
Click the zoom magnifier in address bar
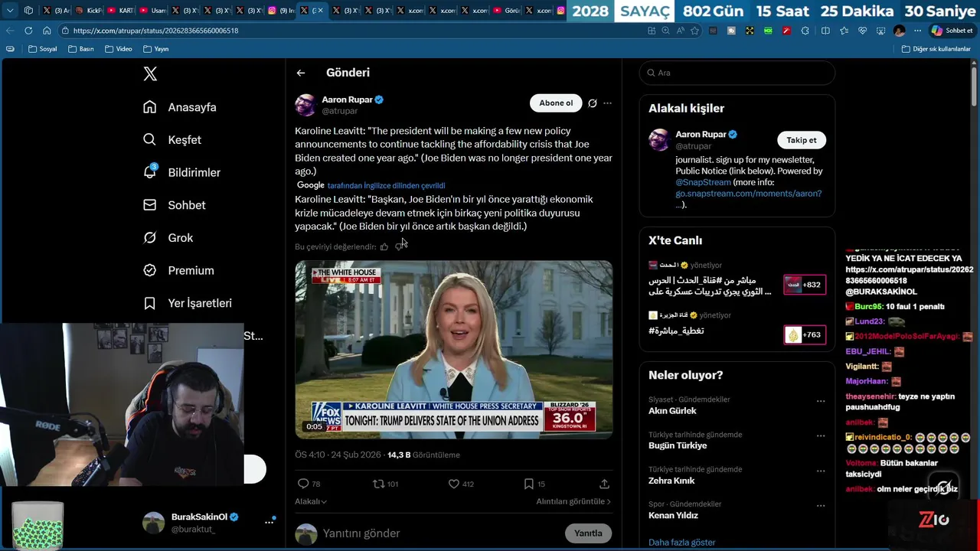point(665,31)
